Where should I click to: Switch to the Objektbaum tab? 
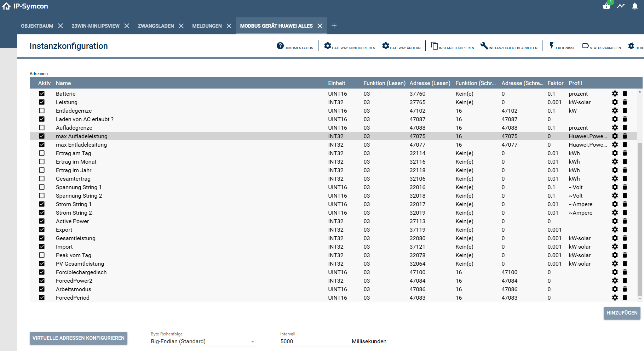37,26
